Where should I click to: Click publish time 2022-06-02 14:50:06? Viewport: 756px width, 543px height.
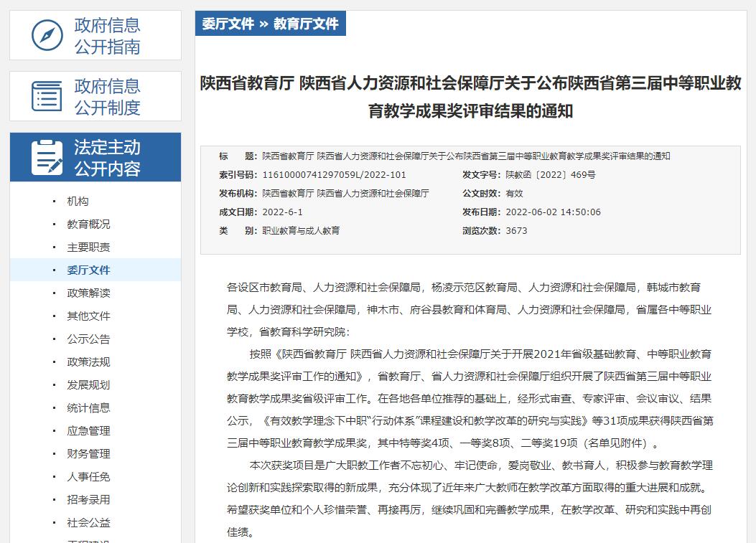click(x=553, y=212)
